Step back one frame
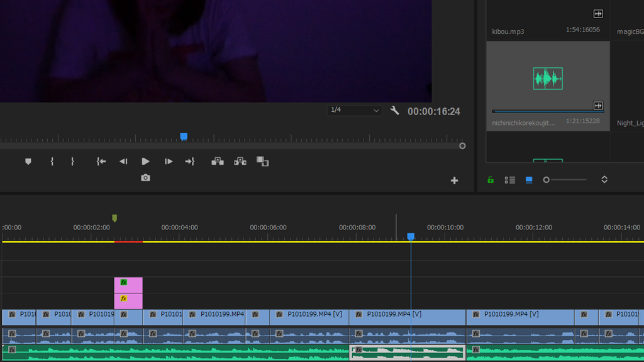The image size is (644, 362). tap(123, 162)
